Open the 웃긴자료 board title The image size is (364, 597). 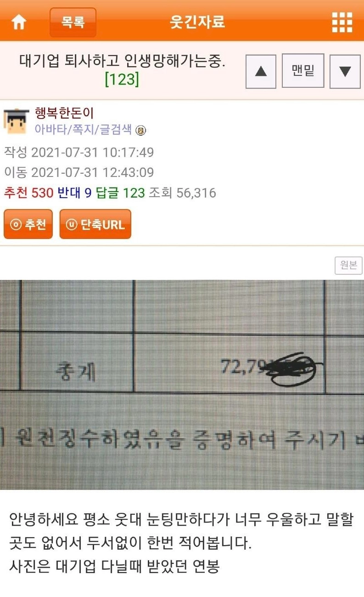tap(198, 22)
